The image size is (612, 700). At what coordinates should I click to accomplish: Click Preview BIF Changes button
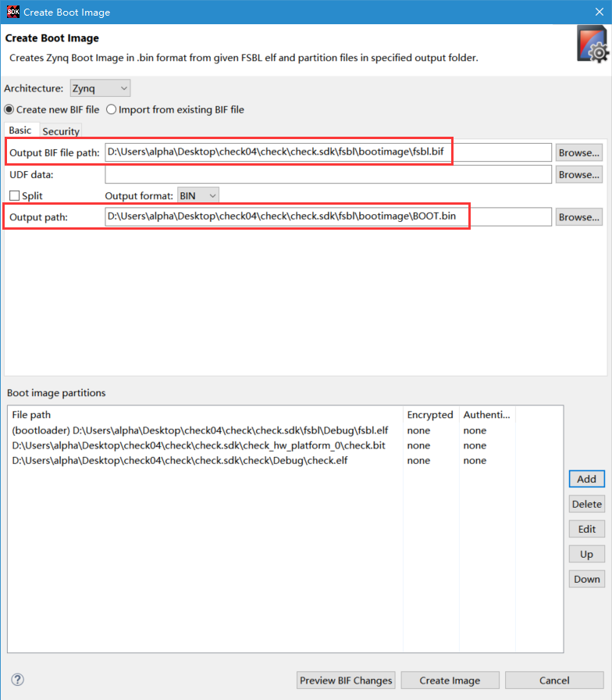(346, 680)
